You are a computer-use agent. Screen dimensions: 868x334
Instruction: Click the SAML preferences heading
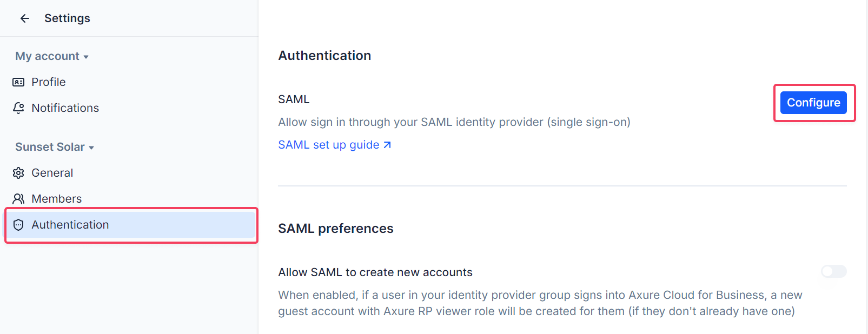(335, 229)
